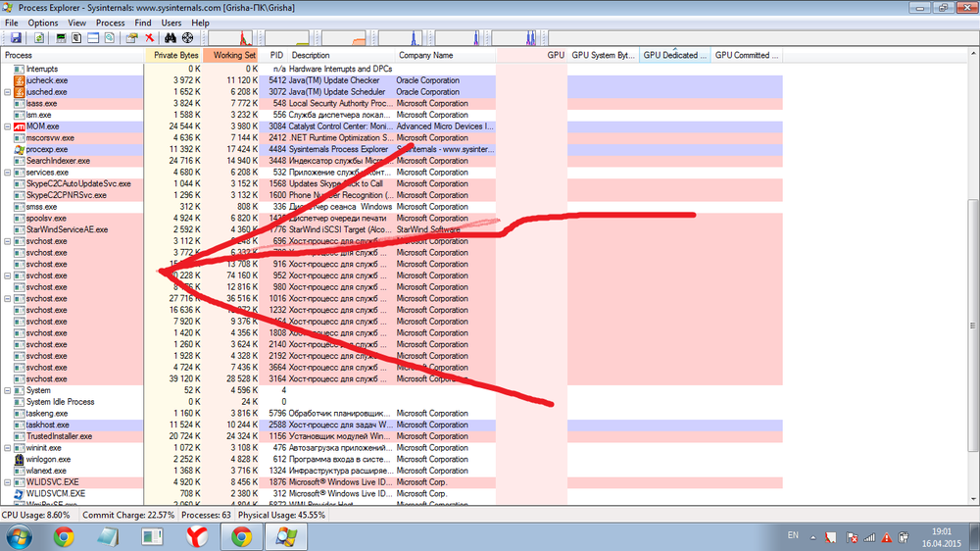Click the vertical scrollbar thumb
Viewport: 980px width, 551px height.
point(973,326)
